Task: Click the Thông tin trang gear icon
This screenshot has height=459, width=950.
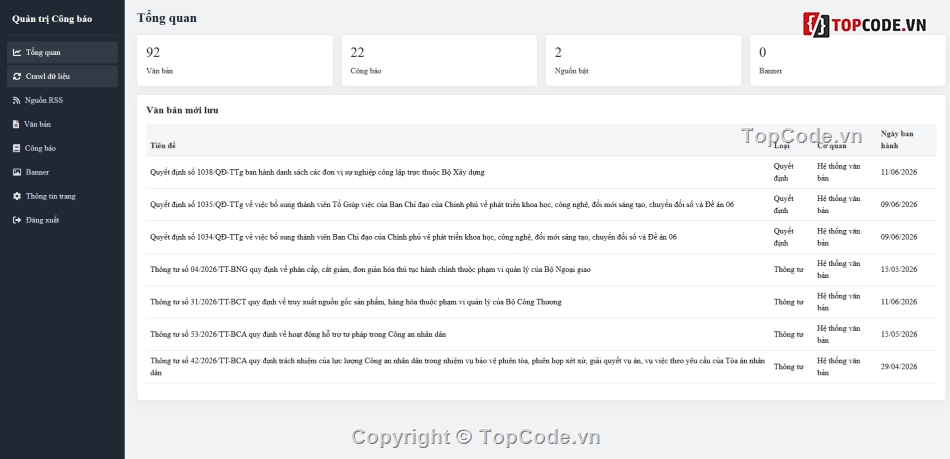Action: [17, 196]
